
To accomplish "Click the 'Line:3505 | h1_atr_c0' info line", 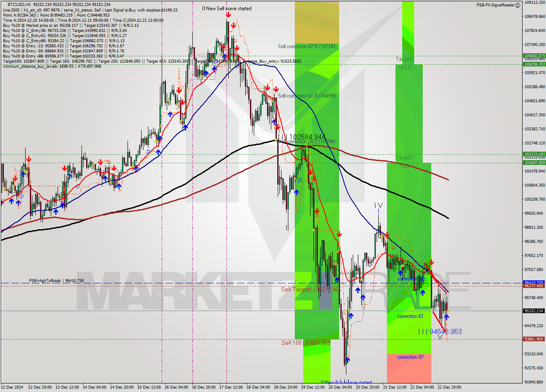I will 90,10.
